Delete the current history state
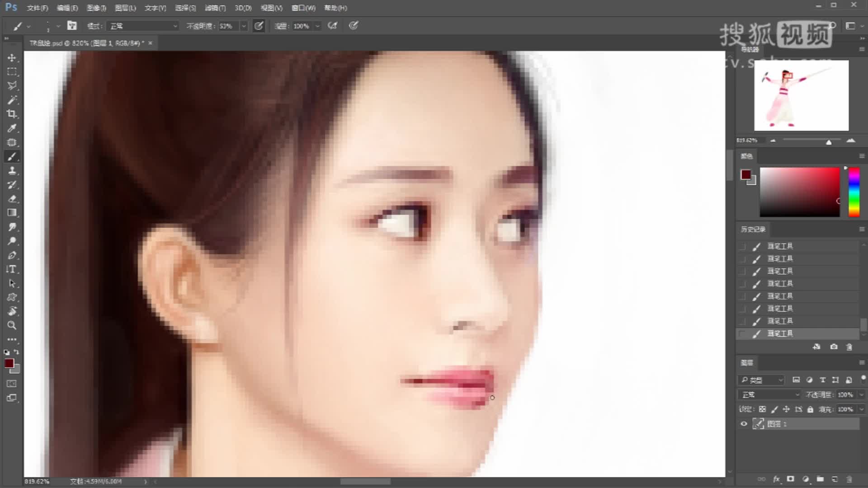This screenshot has width=868, height=488. (849, 347)
